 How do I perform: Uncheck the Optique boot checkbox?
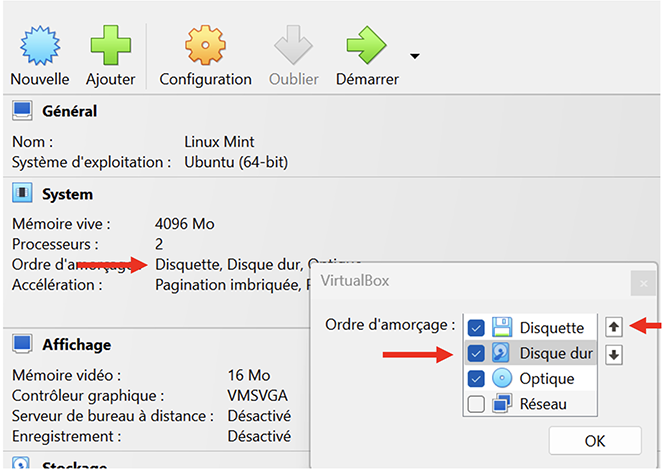(x=476, y=379)
